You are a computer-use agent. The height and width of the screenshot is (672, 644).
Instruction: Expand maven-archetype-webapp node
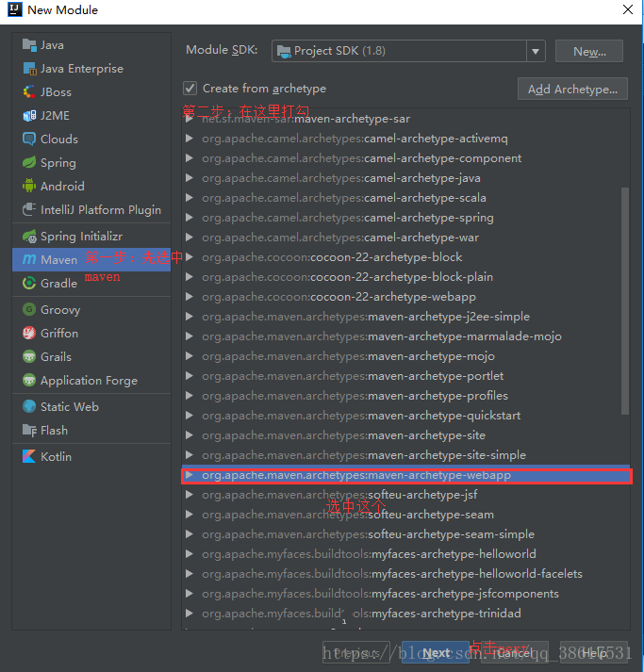coord(190,475)
